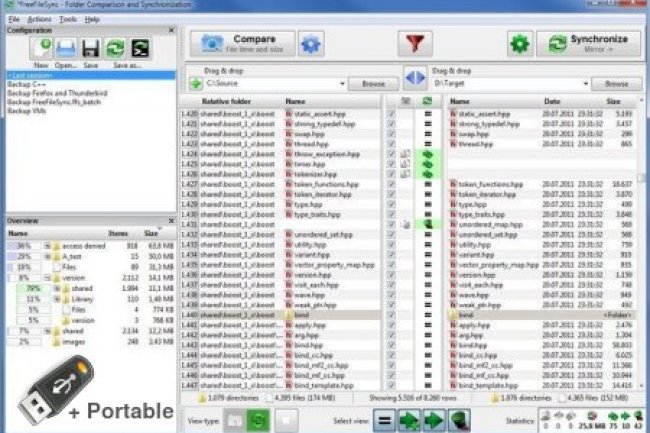Screen dimensions: 650x433
Task: Select the Backup C++ configuration
Action: [x=91, y=85]
